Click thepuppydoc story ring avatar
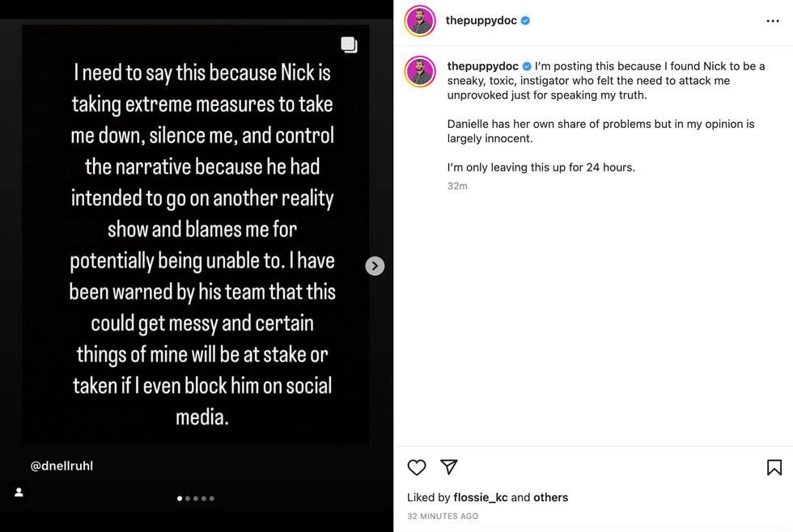This screenshot has height=532, width=793. point(419,20)
